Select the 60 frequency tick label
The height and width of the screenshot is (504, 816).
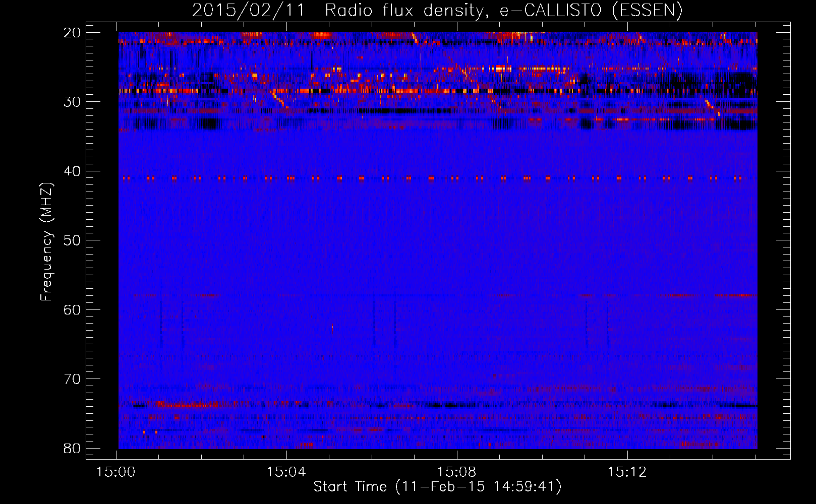click(73, 309)
